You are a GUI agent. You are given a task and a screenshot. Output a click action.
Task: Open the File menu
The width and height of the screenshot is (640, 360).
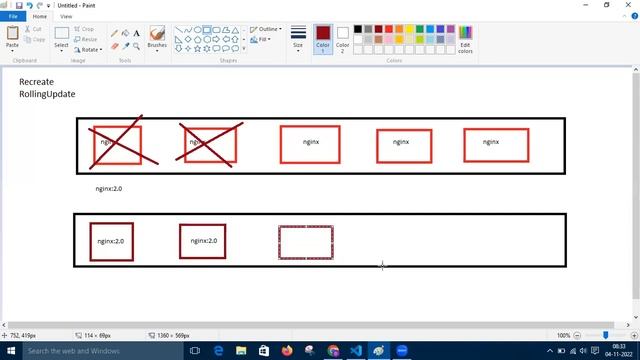point(13,16)
